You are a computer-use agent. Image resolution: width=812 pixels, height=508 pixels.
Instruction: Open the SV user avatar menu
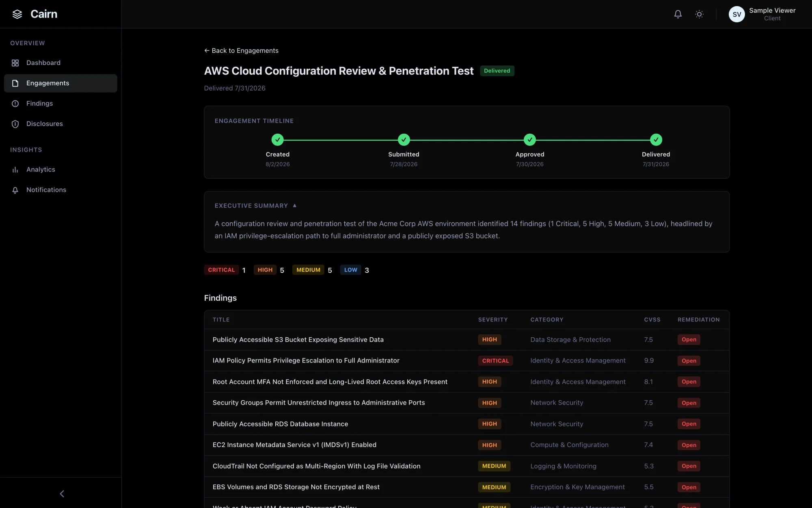(736, 14)
